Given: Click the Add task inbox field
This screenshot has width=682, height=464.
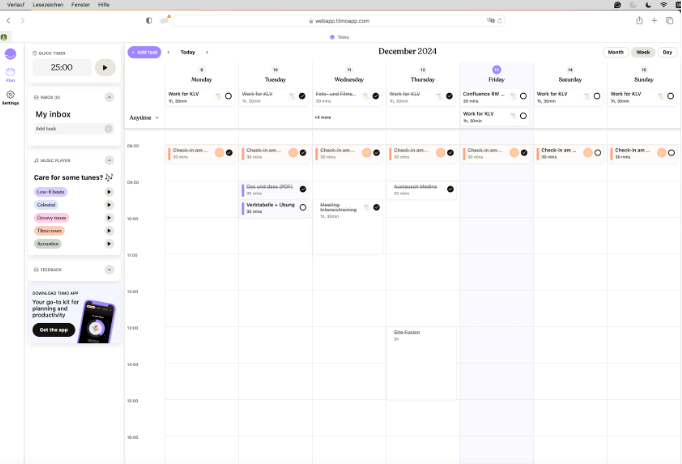Looking at the screenshot, I should pos(68,129).
